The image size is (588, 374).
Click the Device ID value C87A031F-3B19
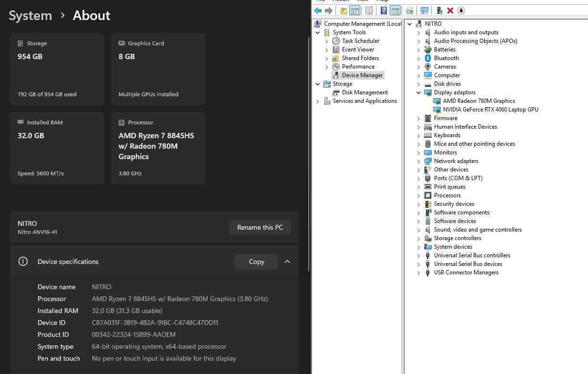[155, 323]
